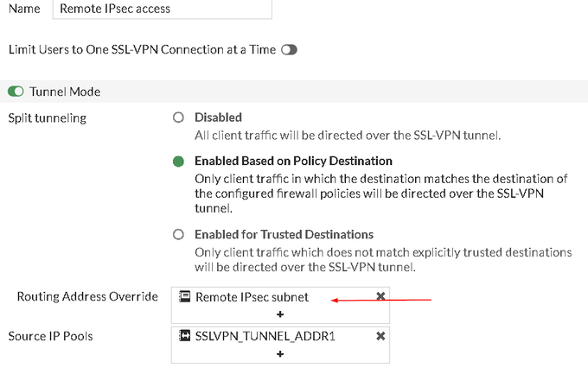Select Enabled for Trusted Destinations radio button
The image size is (588, 368).
point(179,234)
